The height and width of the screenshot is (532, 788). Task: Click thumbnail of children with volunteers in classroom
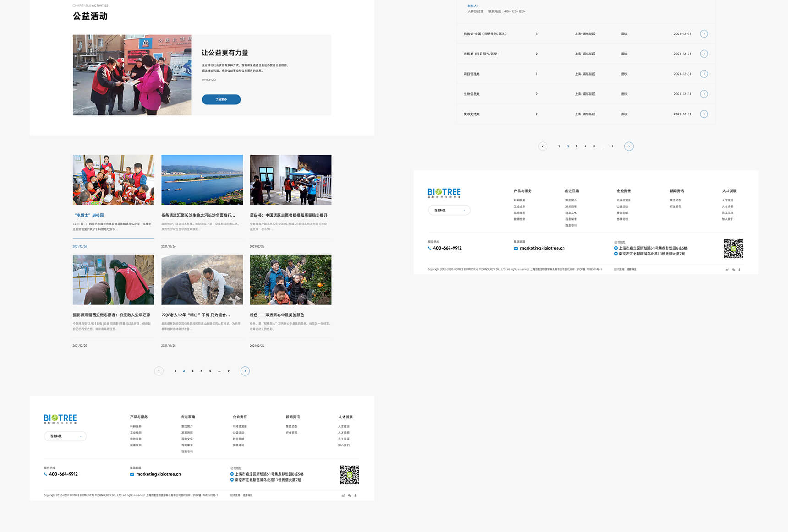coord(114,180)
